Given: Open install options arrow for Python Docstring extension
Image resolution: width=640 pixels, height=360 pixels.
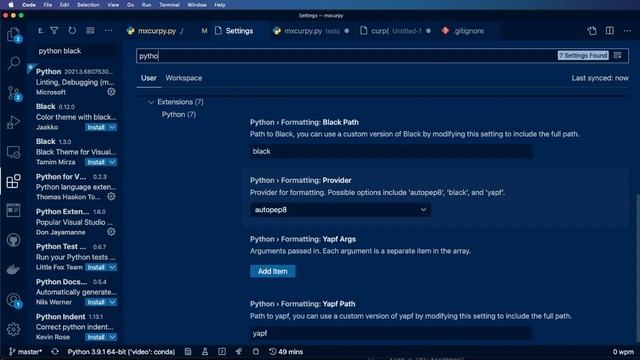Looking at the screenshot, I should click(x=112, y=302).
